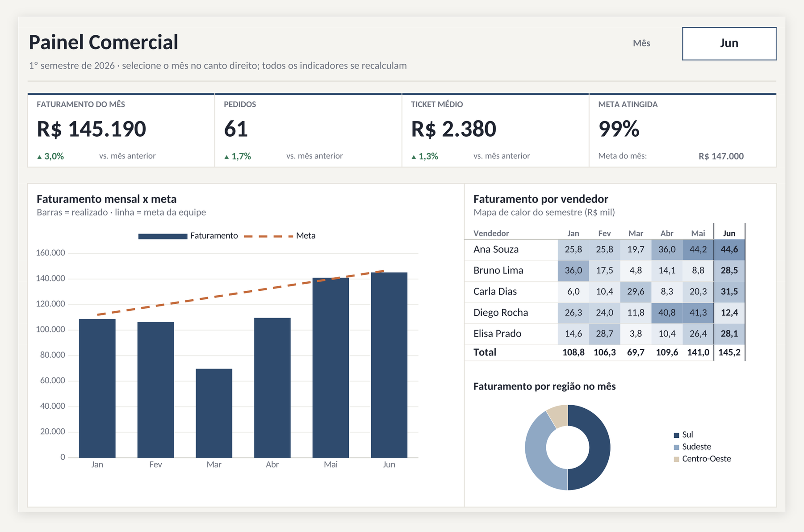Image resolution: width=804 pixels, height=532 pixels.
Task: Click the dashed Meta legend line
Action: (x=268, y=236)
